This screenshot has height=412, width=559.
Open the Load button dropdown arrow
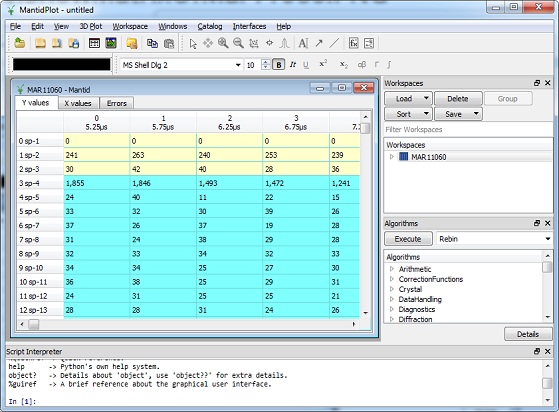click(426, 98)
